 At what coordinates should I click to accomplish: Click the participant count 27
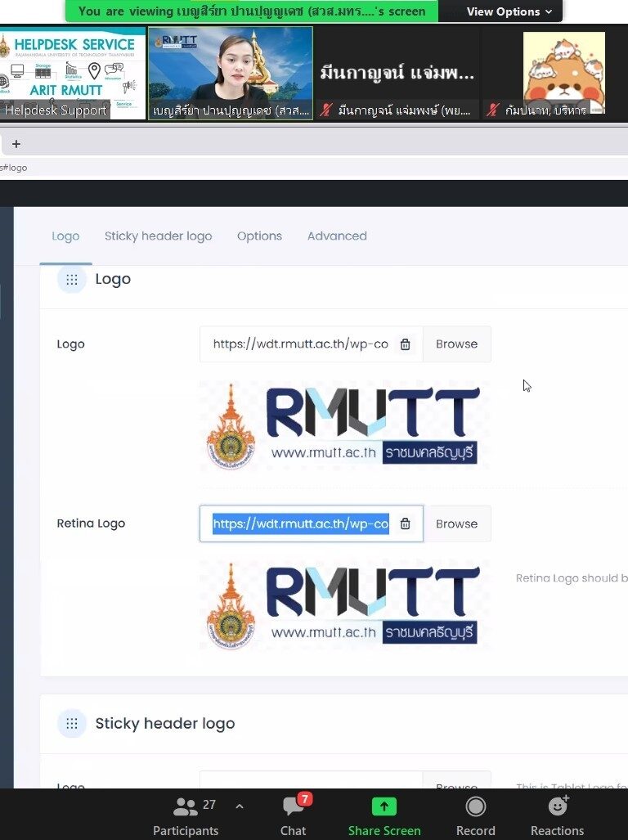pyautogui.click(x=209, y=805)
